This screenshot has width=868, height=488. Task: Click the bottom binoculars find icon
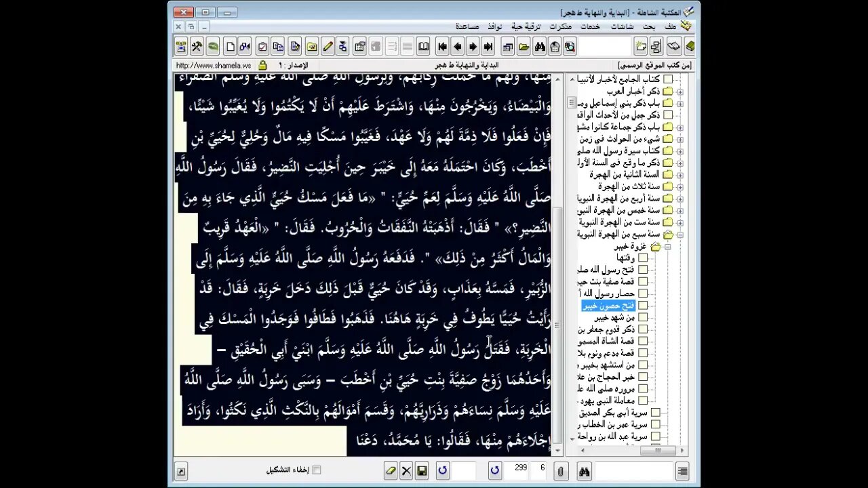[584, 470]
